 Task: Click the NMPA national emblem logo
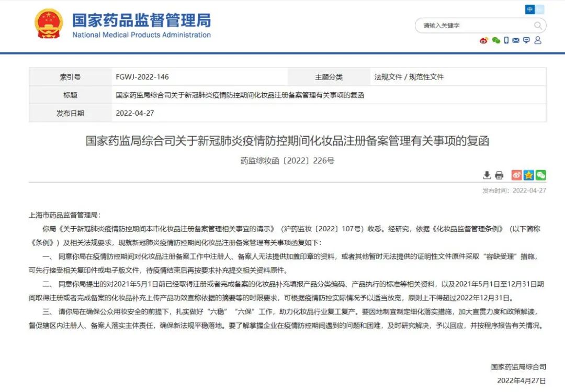(x=49, y=24)
